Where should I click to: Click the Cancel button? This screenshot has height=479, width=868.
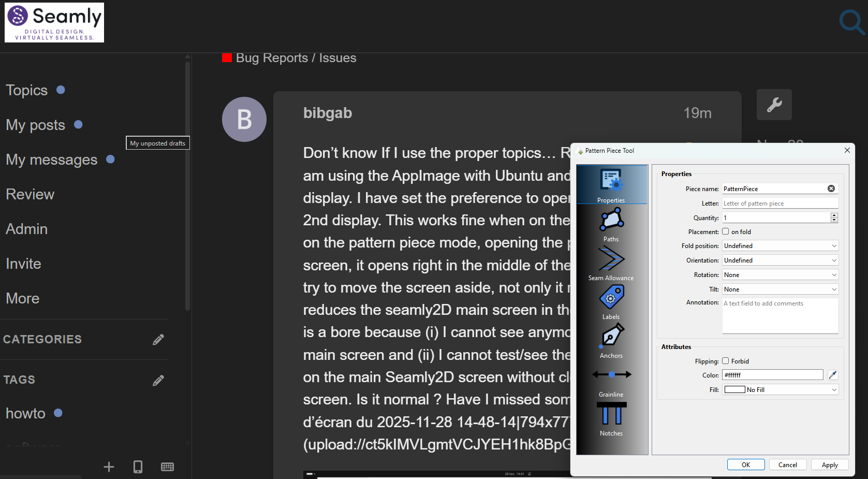pos(787,465)
